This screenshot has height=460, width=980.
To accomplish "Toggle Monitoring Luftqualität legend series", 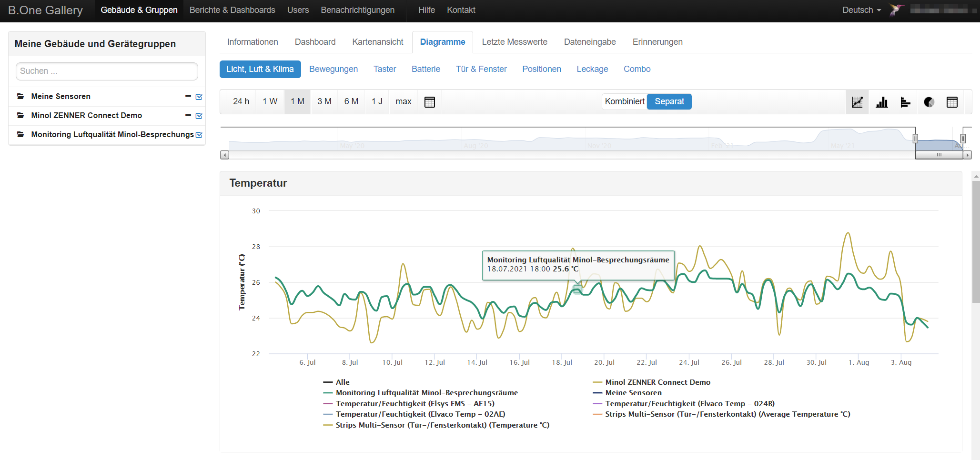I will [x=421, y=393].
